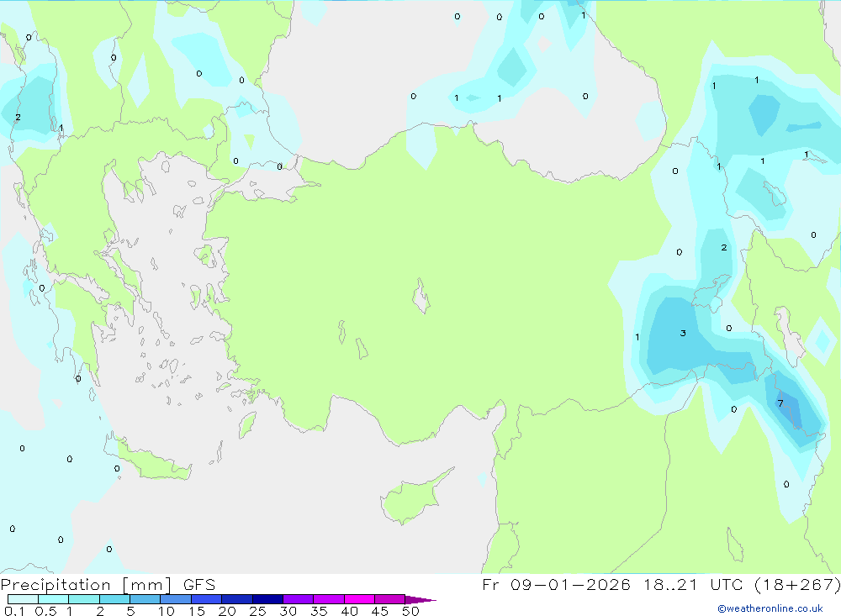Pick the legend swatch between 10 and 15
This screenshot has width=841, height=616.
pos(176,599)
